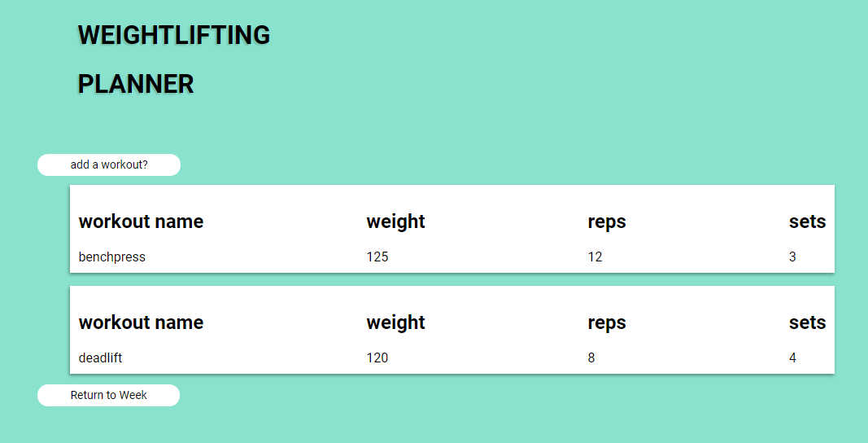Click "workout name" header in deadlift card
Viewport: 868px width, 443px height.
click(141, 322)
